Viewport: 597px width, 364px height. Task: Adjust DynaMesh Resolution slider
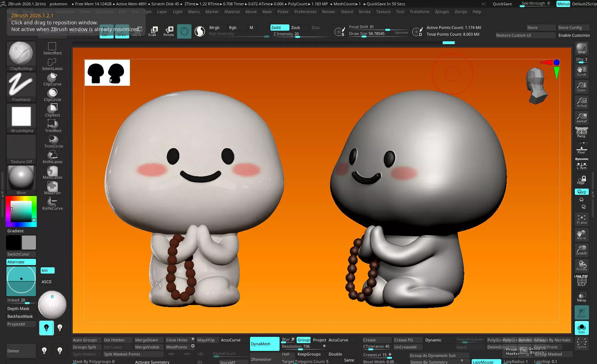click(x=304, y=347)
